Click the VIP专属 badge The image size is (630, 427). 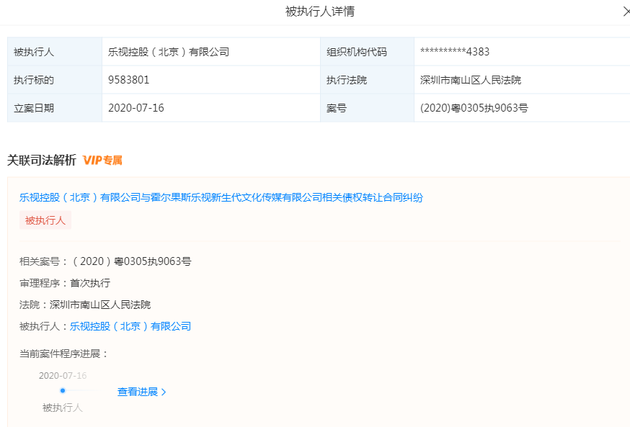pyautogui.click(x=102, y=160)
